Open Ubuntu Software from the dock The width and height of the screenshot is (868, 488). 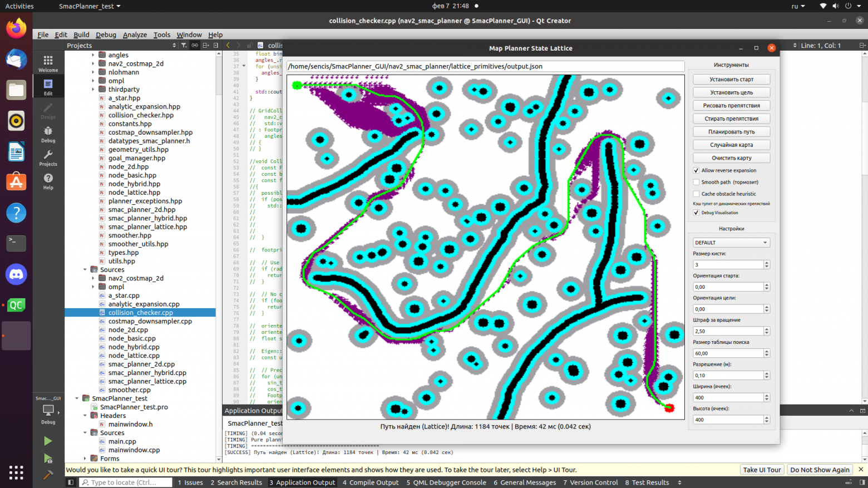(16, 182)
